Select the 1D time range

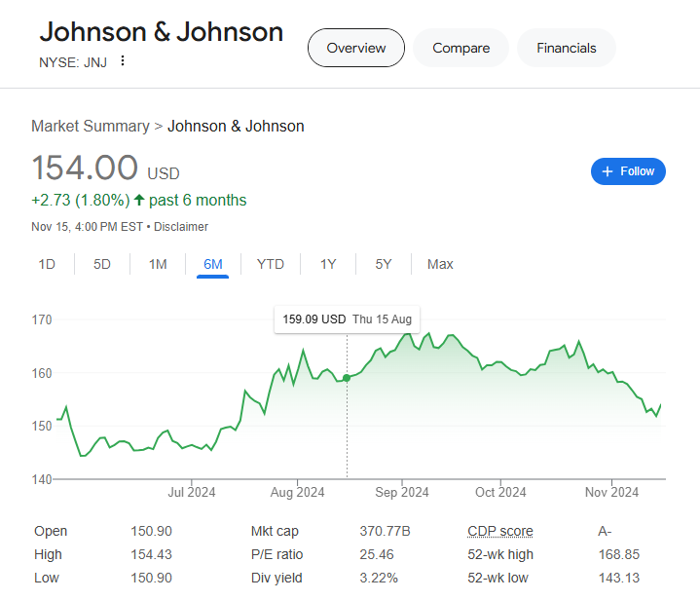tap(47, 265)
